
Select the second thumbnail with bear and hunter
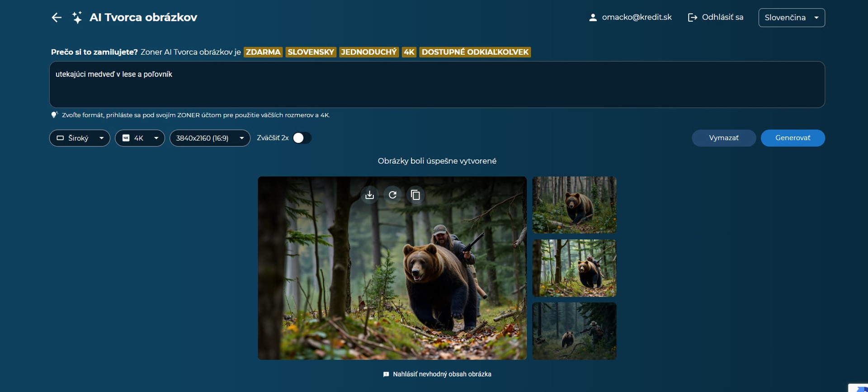pos(574,268)
